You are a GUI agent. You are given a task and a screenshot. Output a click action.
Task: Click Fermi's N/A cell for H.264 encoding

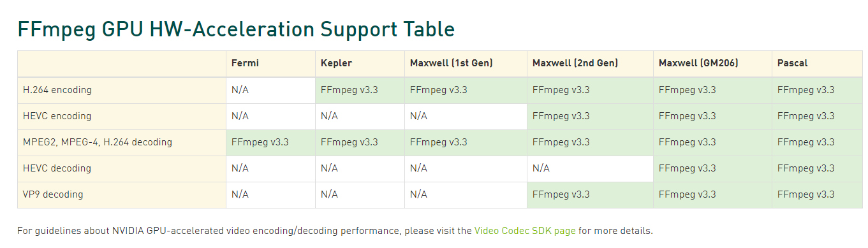270,91
